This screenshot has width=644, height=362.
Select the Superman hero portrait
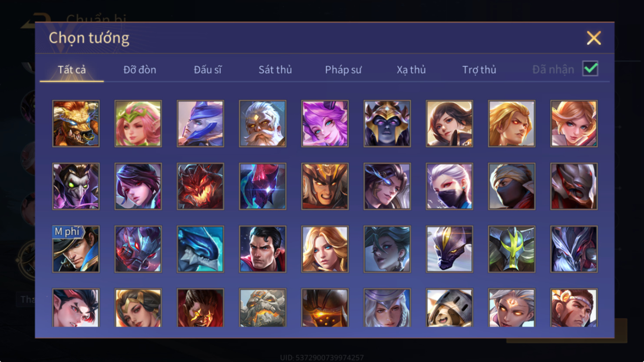263,249
